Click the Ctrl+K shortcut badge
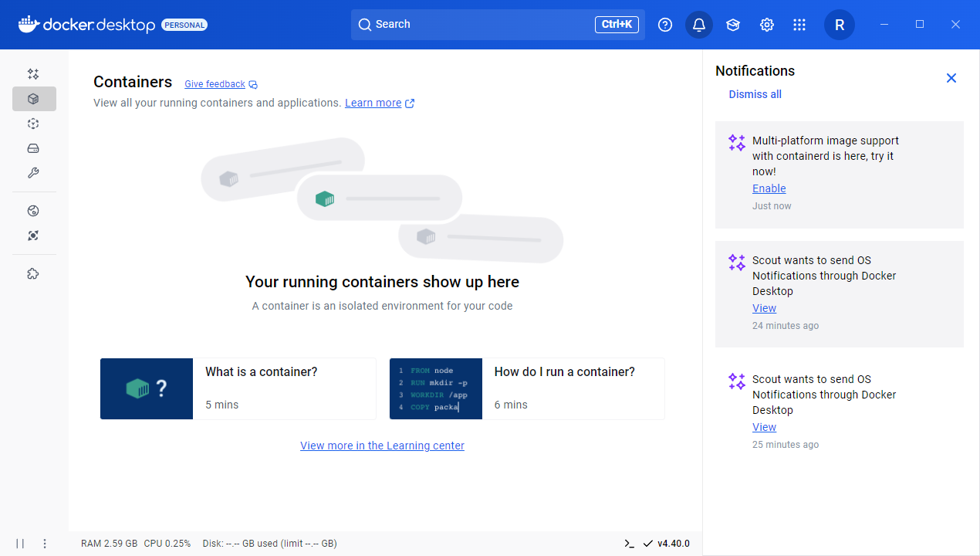 [617, 25]
